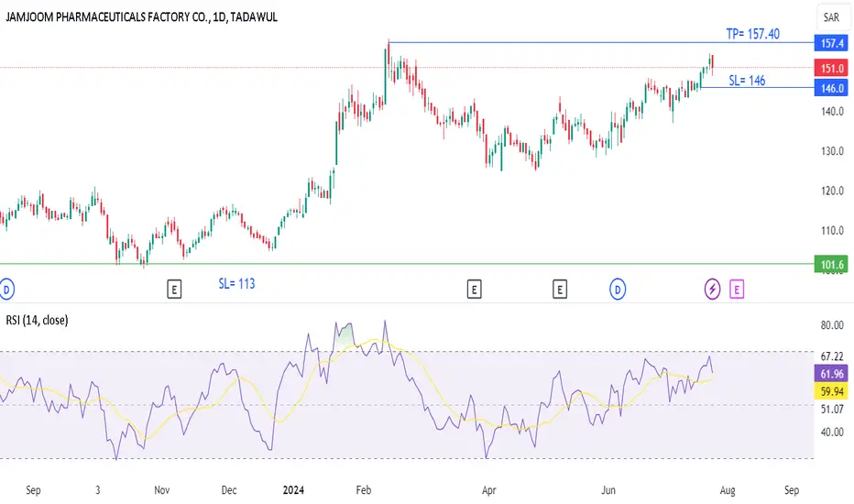854x504 pixels.
Task: Click the leftmost blue D dividend marker
Action: point(6,290)
